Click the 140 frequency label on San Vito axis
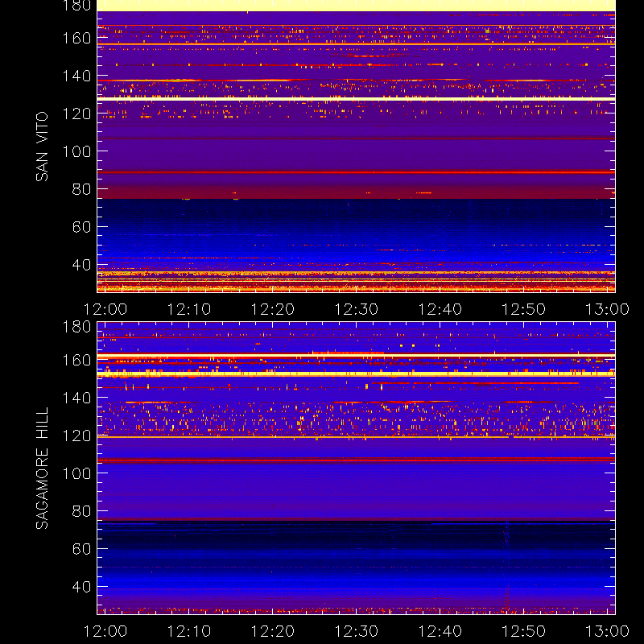644x644 pixels. pyautogui.click(x=76, y=76)
